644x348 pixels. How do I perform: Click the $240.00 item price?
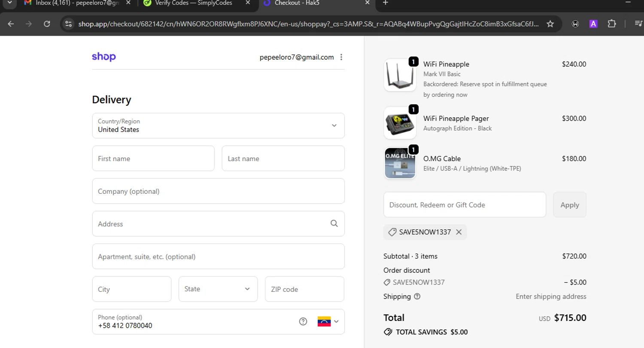click(574, 64)
